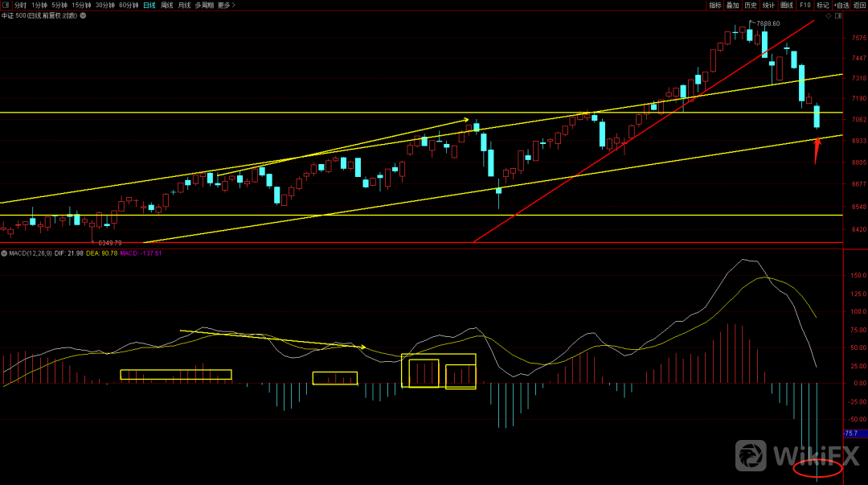868x485 pixels.
Task: Select the 60分钟 timeframe
Action: coord(129,5)
